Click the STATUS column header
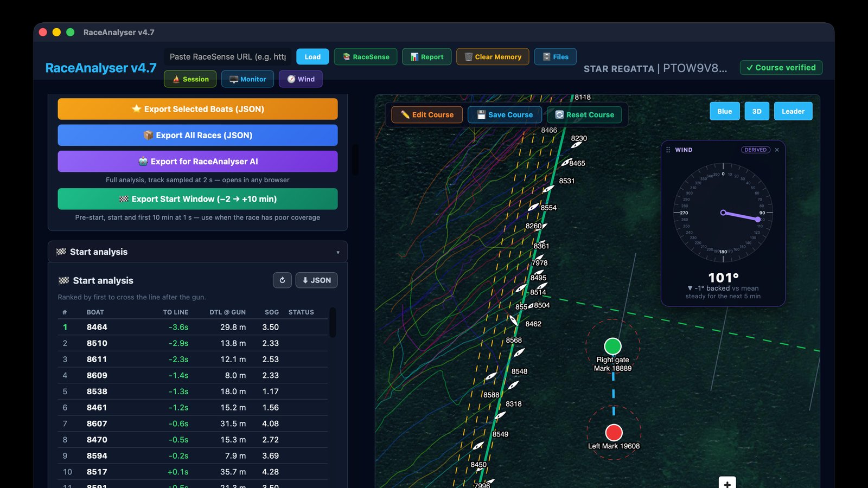Image resolution: width=868 pixels, height=488 pixels. [301, 312]
